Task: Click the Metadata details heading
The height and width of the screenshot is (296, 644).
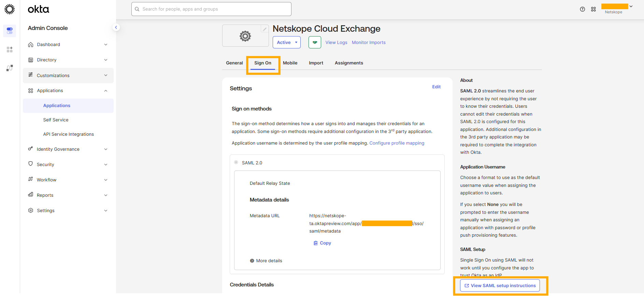Action: coord(269,200)
